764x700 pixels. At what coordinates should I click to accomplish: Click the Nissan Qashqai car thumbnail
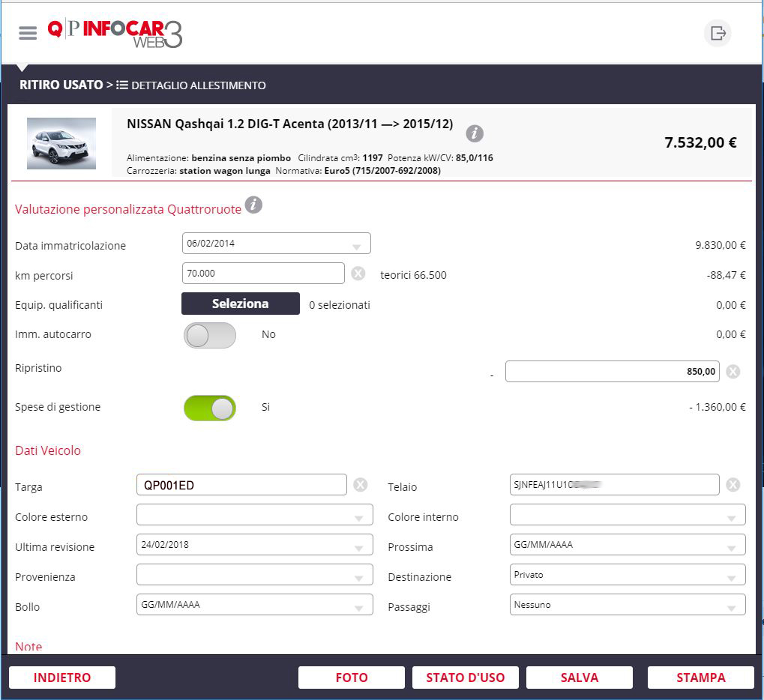click(61, 143)
